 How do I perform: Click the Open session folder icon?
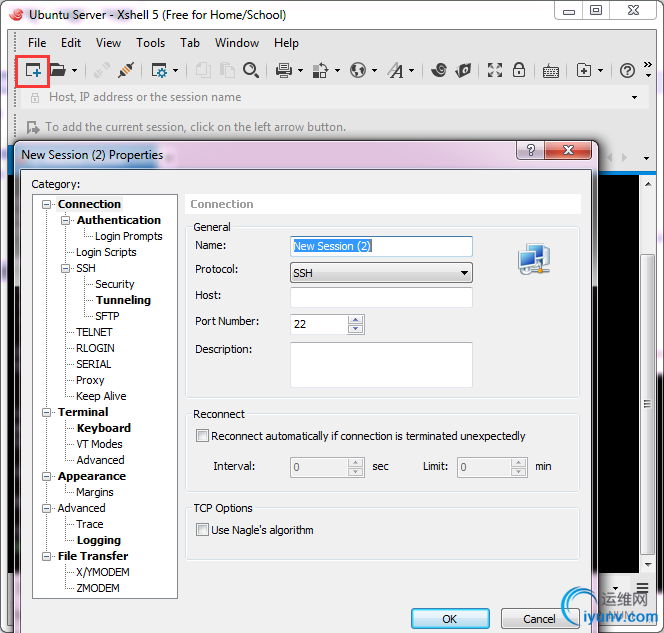(x=58, y=70)
